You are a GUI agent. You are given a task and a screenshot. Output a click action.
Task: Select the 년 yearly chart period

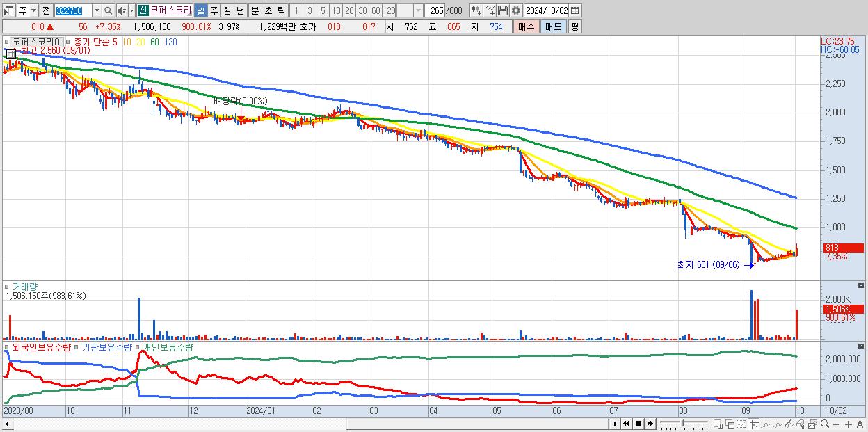pyautogui.click(x=240, y=10)
